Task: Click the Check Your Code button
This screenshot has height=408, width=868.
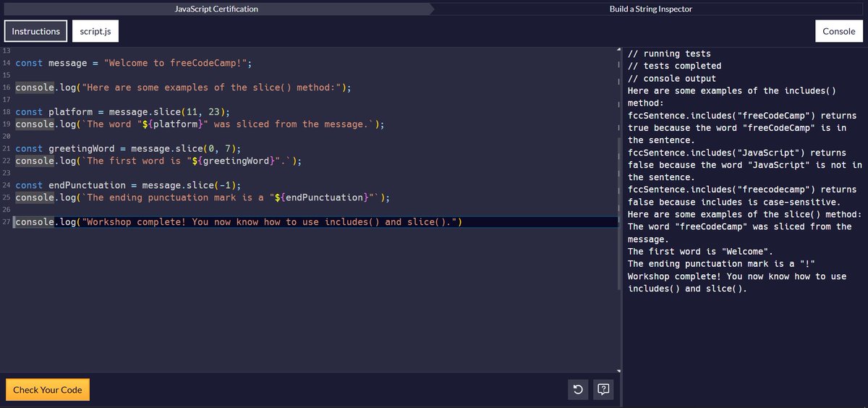Action: click(48, 390)
